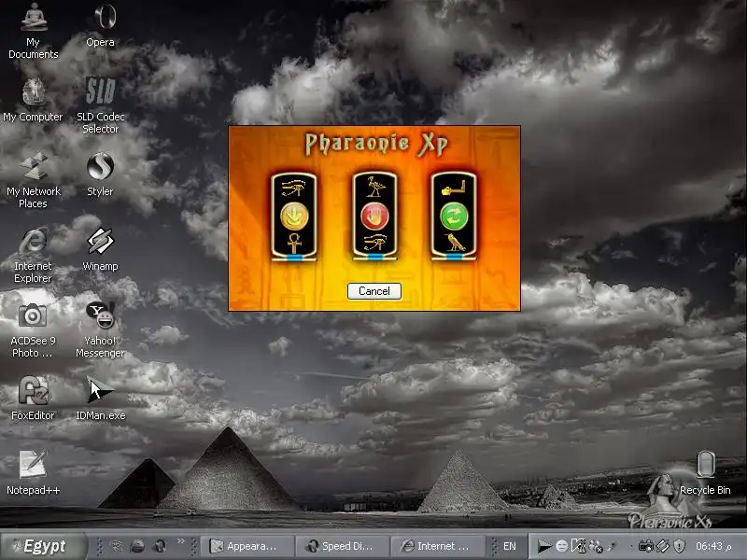Expand quick launch chevron on taskbar
Viewport: 747px width, 560px height.
181,541
